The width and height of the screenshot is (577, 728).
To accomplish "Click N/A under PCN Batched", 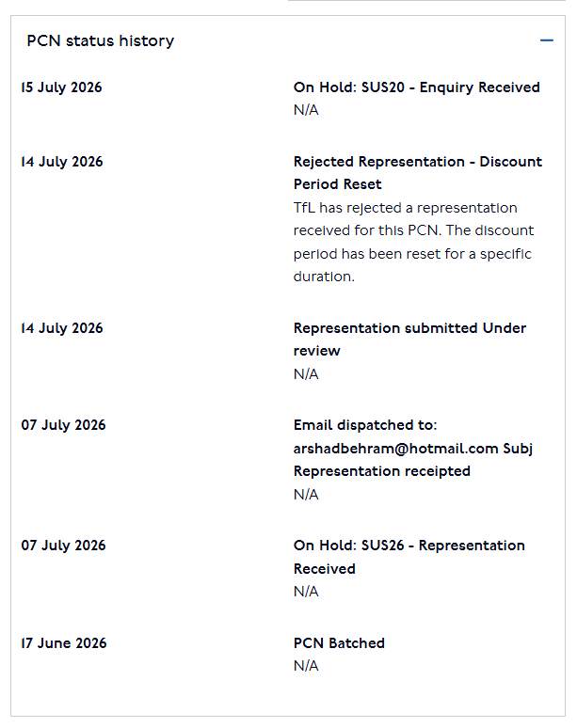I will pos(306,666).
